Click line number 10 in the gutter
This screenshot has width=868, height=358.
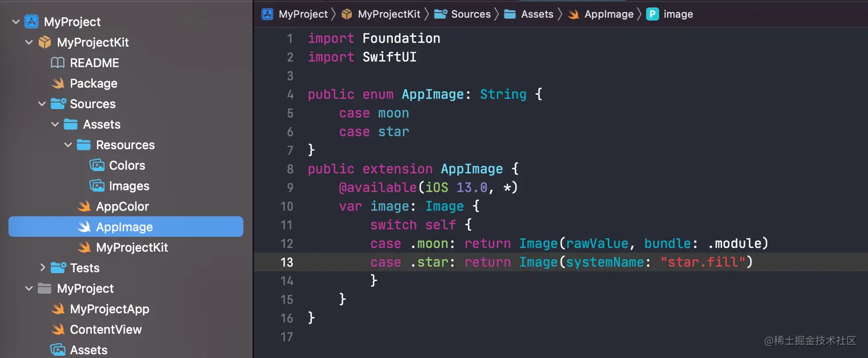tap(286, 206)
